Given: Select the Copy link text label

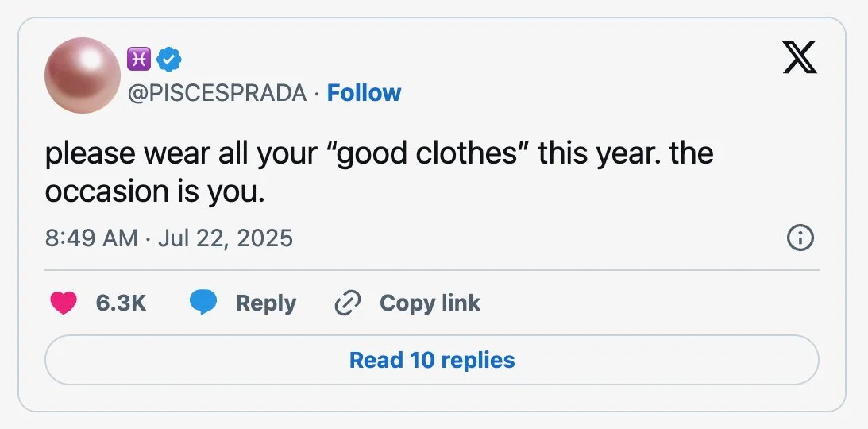Looking at the screenshot, I should tap(430, 303).
